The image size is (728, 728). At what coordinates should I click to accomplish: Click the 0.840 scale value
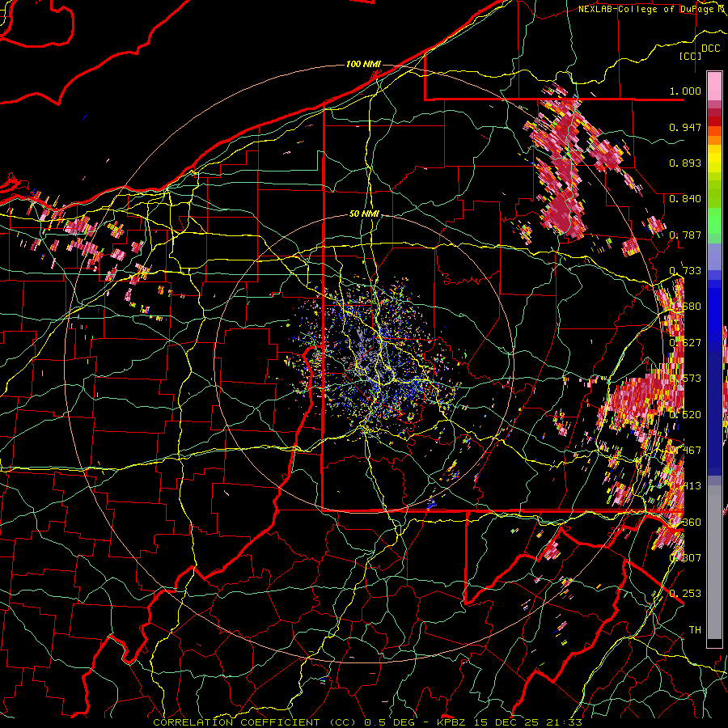(x=685, y=198)
